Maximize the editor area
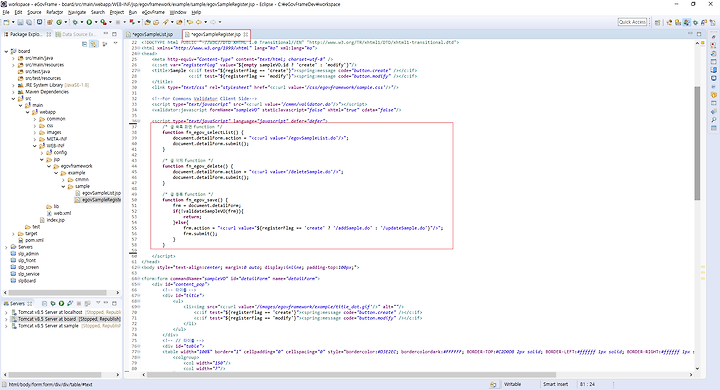This screenshot has height=390, width=720. 699,34
